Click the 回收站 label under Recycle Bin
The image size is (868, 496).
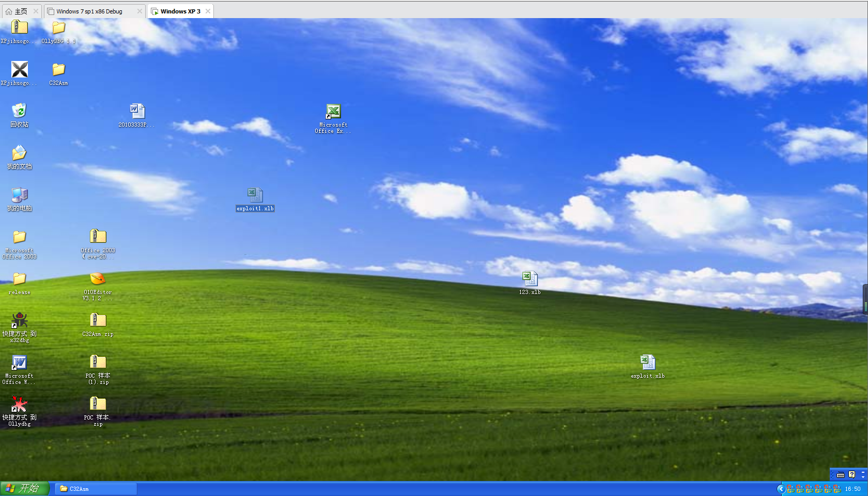19,125
